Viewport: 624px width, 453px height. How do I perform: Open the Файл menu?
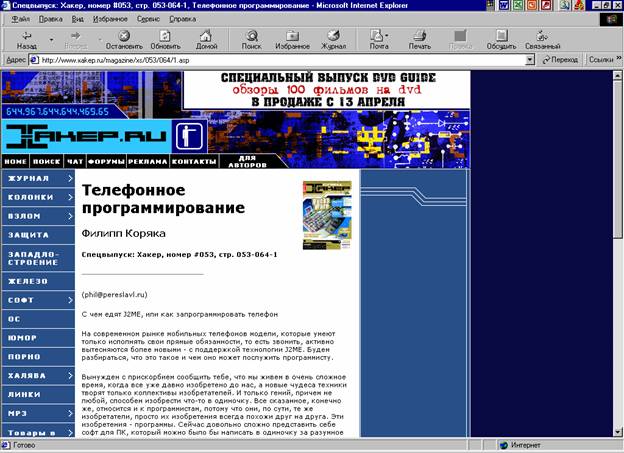(20, 19)
